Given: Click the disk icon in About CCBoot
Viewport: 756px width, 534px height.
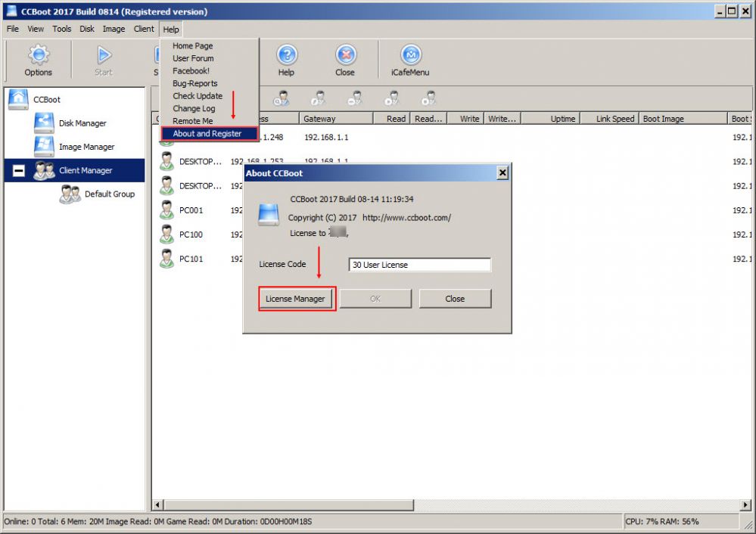Looking at the screenshot, I should pos(269,215).
